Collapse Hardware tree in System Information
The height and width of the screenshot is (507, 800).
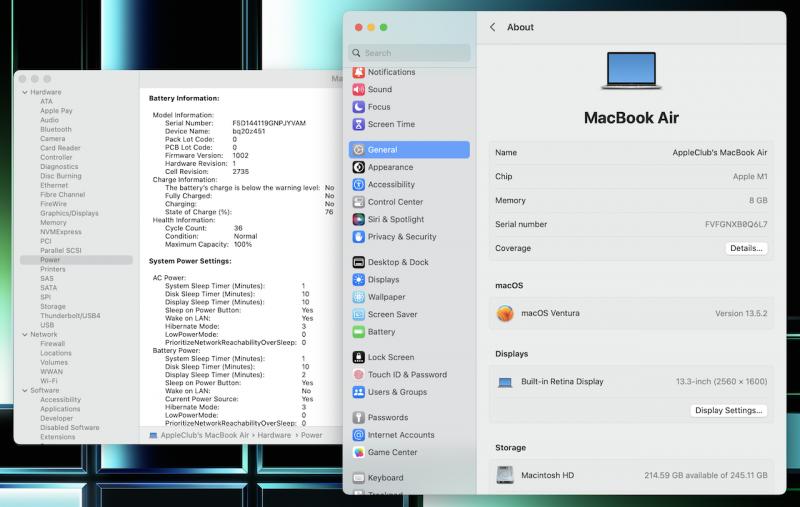coord(25,92)
